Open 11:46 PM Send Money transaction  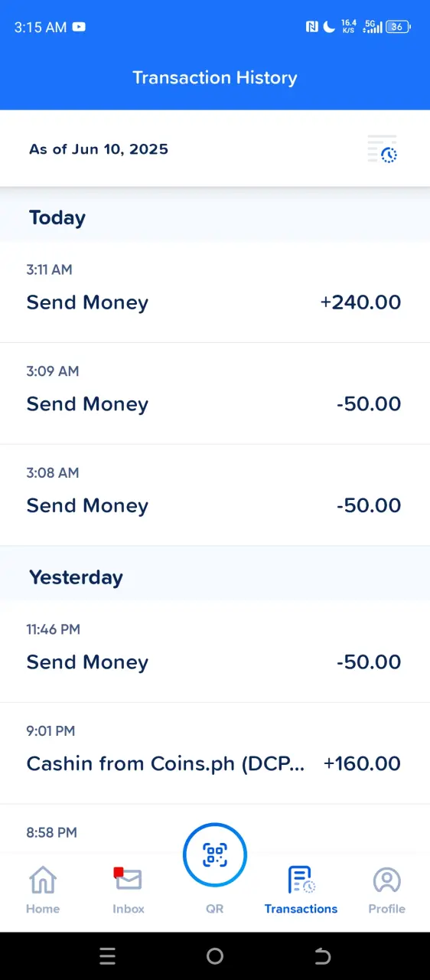click(x=215, y=652)
